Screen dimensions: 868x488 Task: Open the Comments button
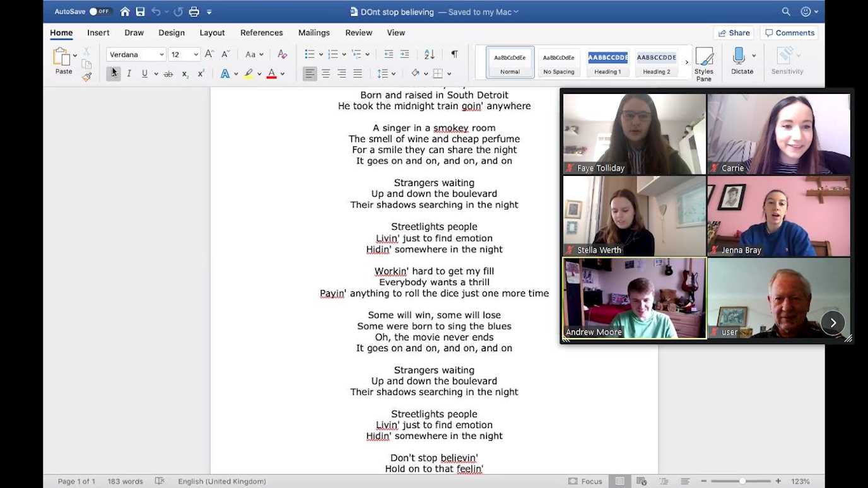click(789, 33)
